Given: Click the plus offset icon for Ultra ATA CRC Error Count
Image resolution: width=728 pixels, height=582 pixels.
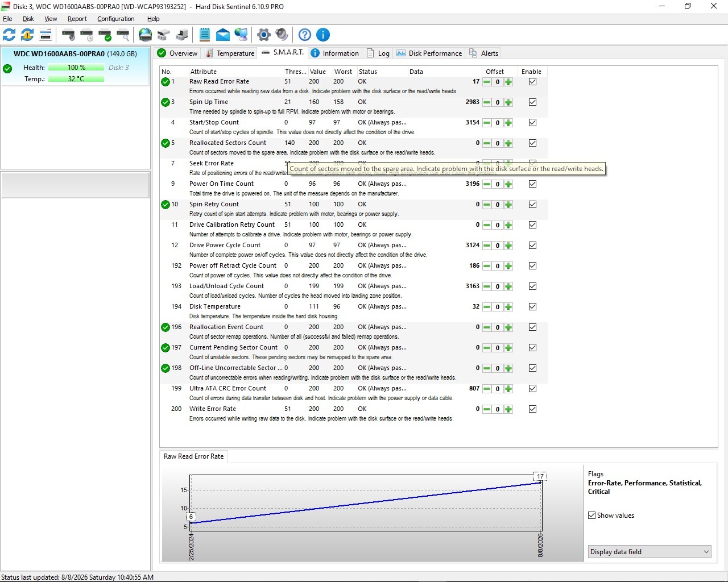Looking at the screenshot, I should pyautogui.click(x=508, y=389).
